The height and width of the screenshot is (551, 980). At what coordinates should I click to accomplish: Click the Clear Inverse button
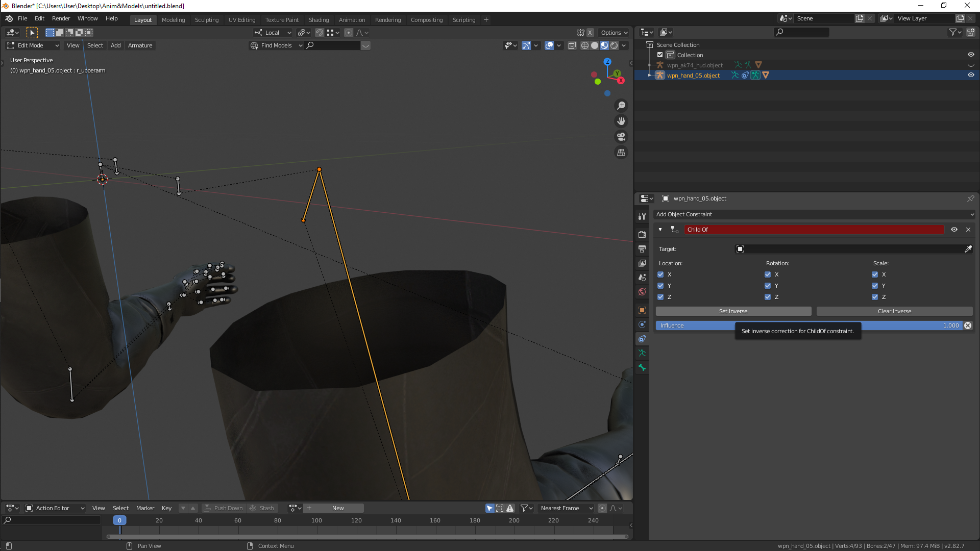click(894, 311)
